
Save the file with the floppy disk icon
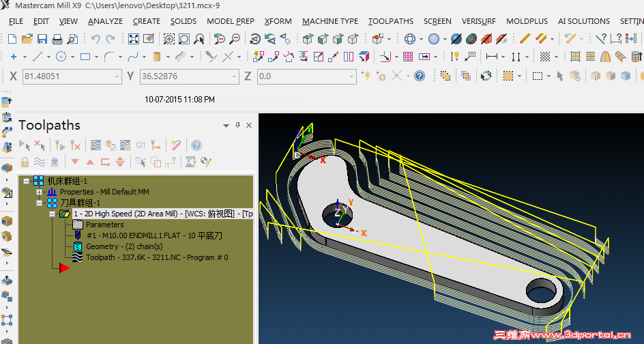42,39
